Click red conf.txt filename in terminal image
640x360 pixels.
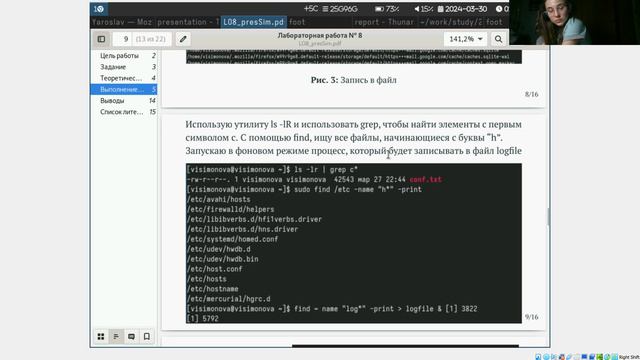(425, 180)
